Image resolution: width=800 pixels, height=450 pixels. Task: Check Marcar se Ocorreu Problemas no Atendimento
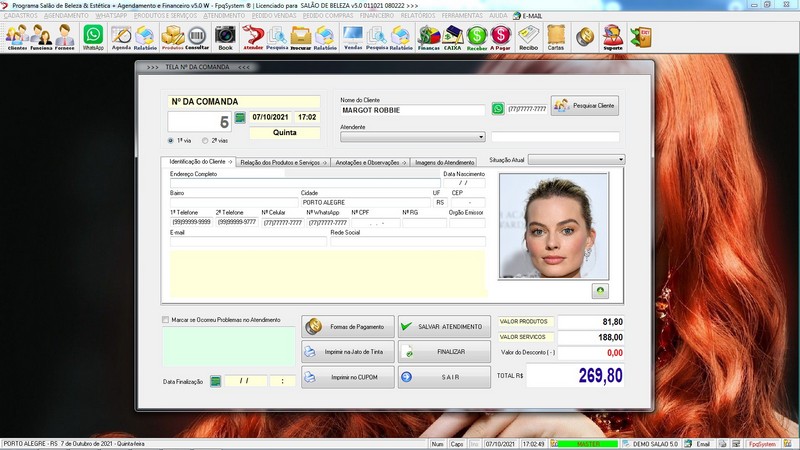coord(166,320)
